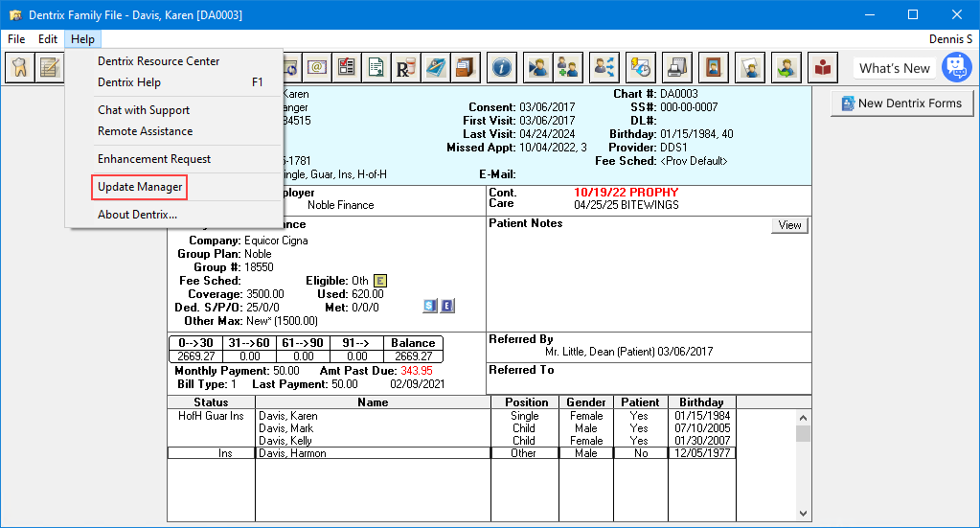Click Coverage 3500.00 value
This screenshot has width=980, height=528.
tap(265, 294)
